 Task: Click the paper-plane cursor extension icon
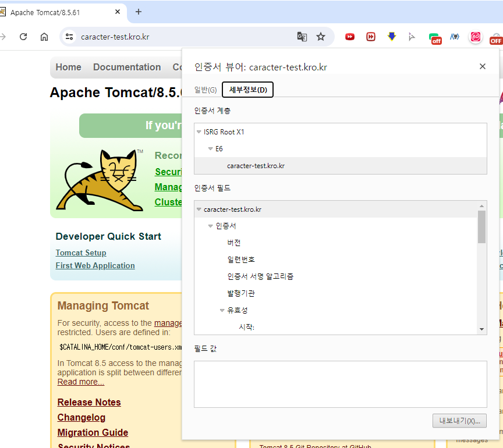(x=412, y=37)
